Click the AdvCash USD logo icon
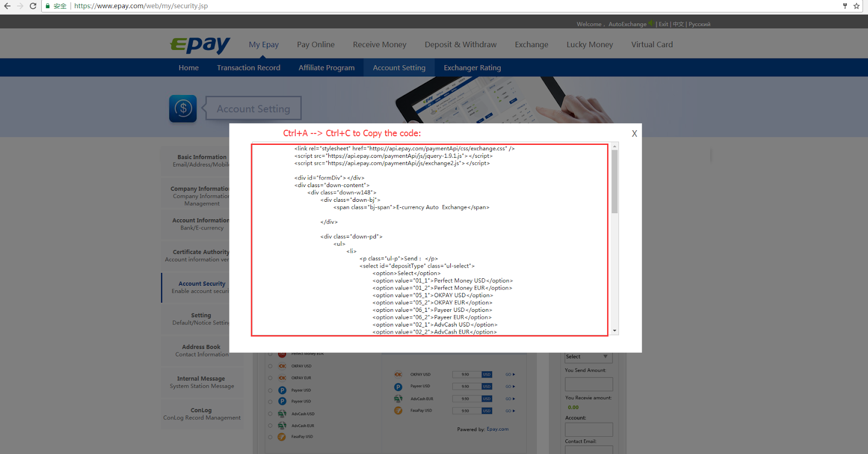The width and height of the screenshot is (868, 454). tap(282, 414)
